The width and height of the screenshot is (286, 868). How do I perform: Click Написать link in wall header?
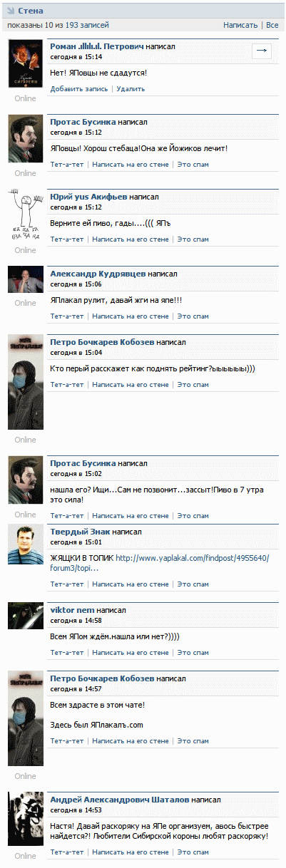[240, 25]
